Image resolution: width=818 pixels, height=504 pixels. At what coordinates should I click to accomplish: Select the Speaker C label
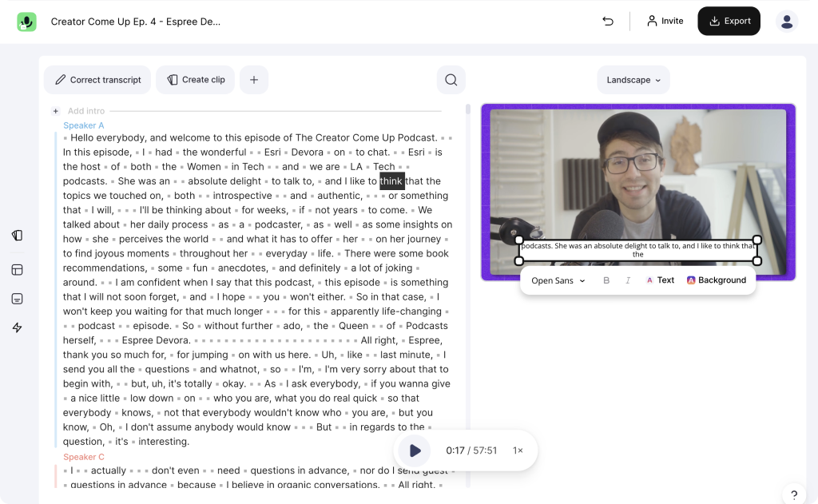coord(83,457)
